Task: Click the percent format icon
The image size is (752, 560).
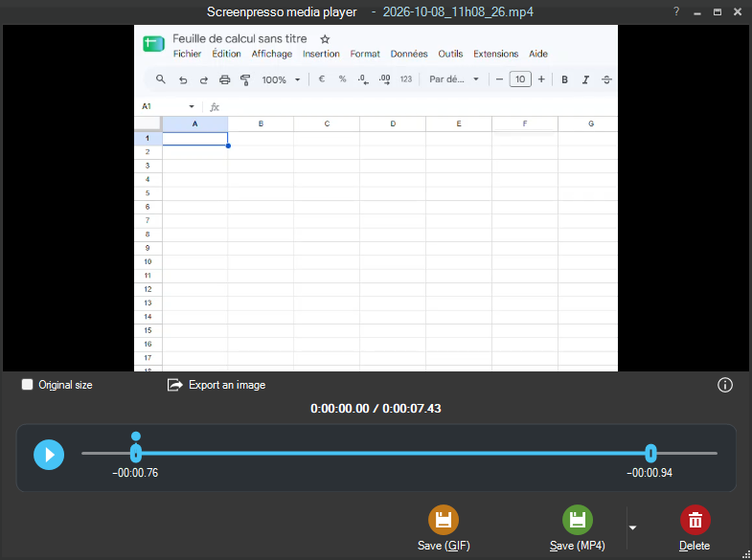Action: (342, 79)
